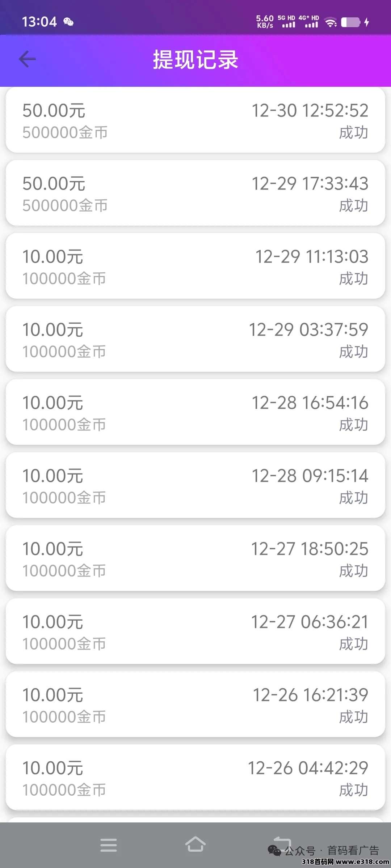The image size is (391, 868).
Task: Tap the 提现记录 page title
Action: 195,60
